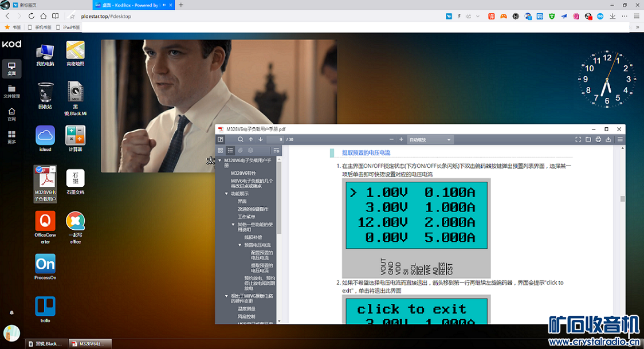Jump to 风扇控制 outline entry
This screenshot has height=349, width=644.
pyautogui.click(x=246, y=316)
